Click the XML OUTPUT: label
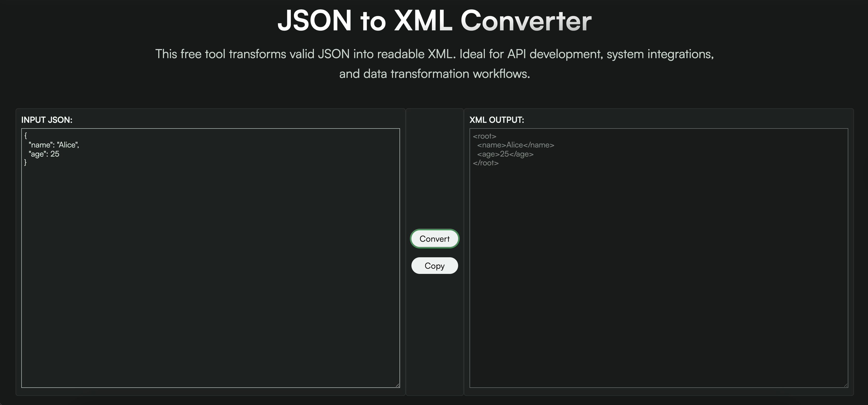The image size is (868, 405). click(x=497, y=120)
